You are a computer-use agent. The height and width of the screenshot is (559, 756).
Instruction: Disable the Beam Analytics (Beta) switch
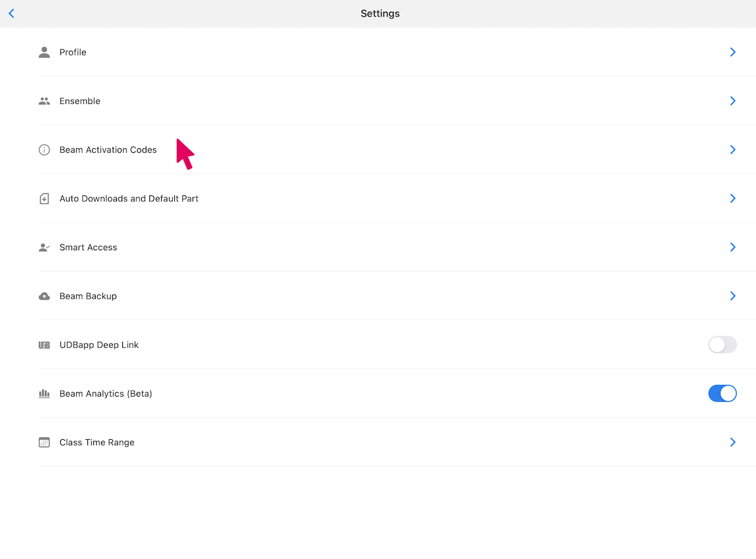click(722, 394)
